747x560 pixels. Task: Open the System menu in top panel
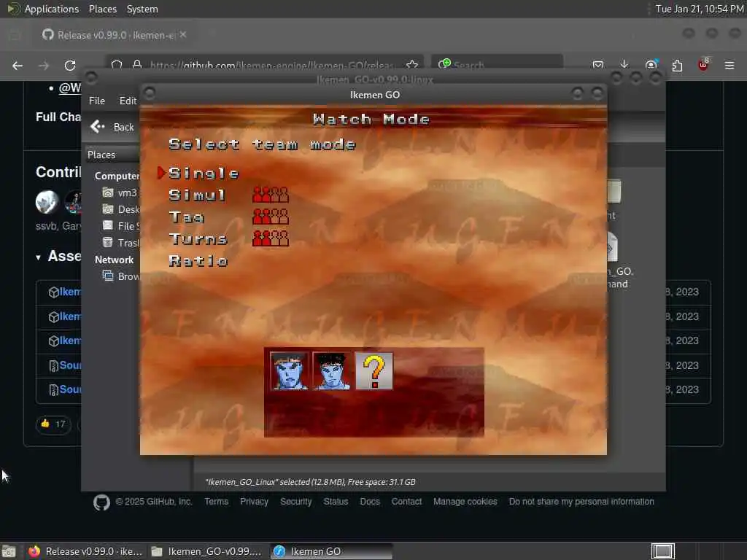[142, 9]
